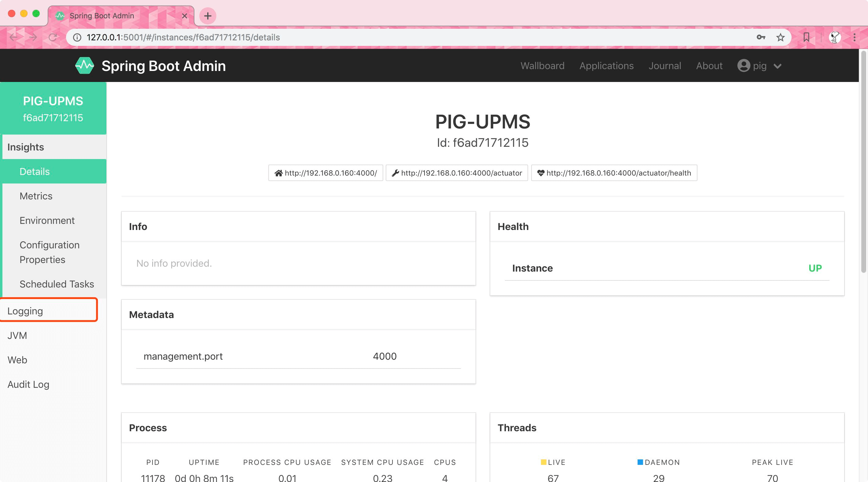The image size is (868, 482).
Task: Open the heartbeat icon health URL
Action: pos(614,173)
